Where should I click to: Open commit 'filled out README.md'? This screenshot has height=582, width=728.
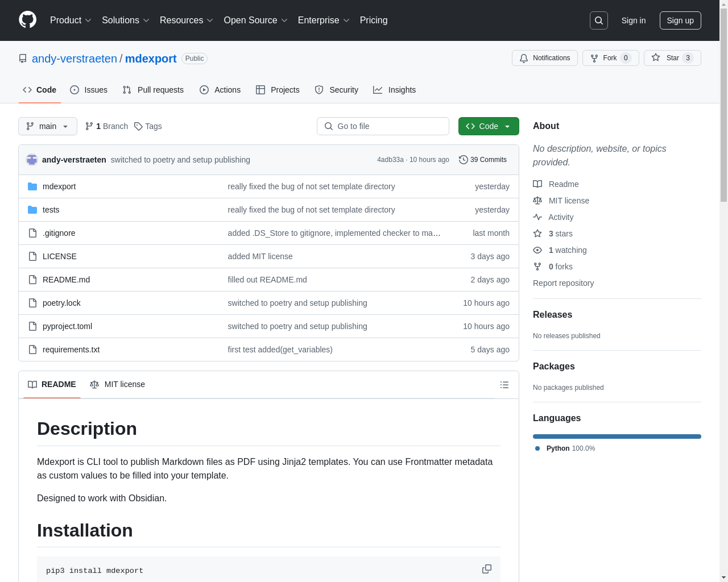[267, 280]
